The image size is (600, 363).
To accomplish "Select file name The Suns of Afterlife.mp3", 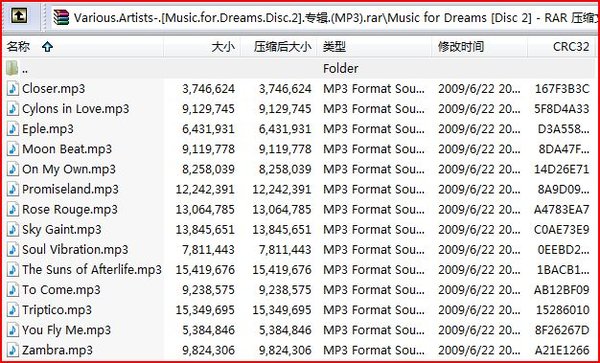I will coord(92,270).
